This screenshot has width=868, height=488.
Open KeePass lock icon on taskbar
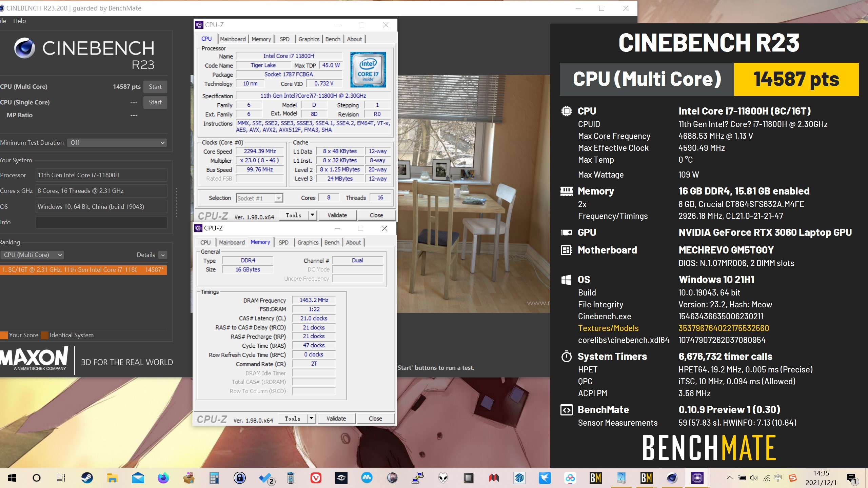(240, 478)
